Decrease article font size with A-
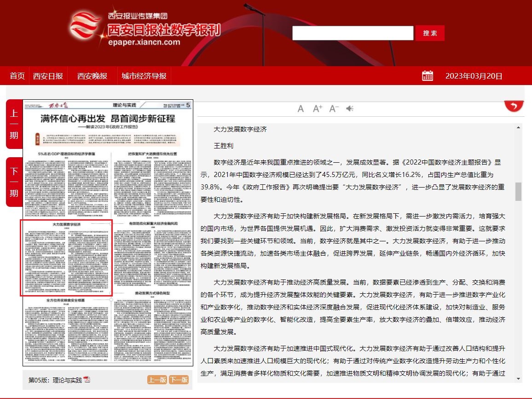This screenshot has height=399, width=532. 334,108
